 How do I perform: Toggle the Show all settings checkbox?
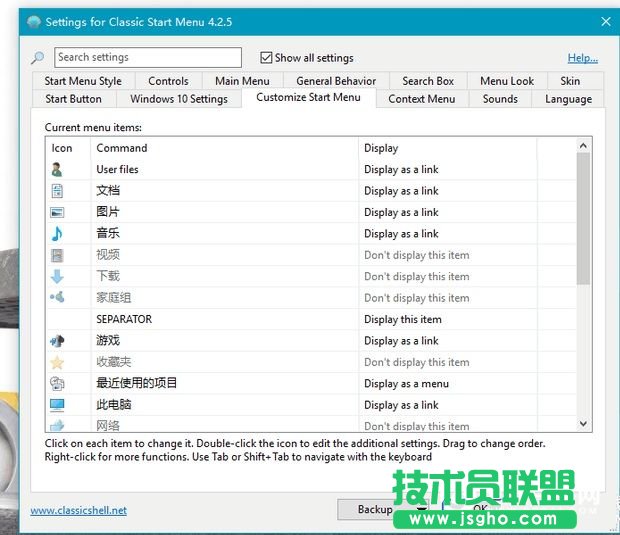[266, 58]
